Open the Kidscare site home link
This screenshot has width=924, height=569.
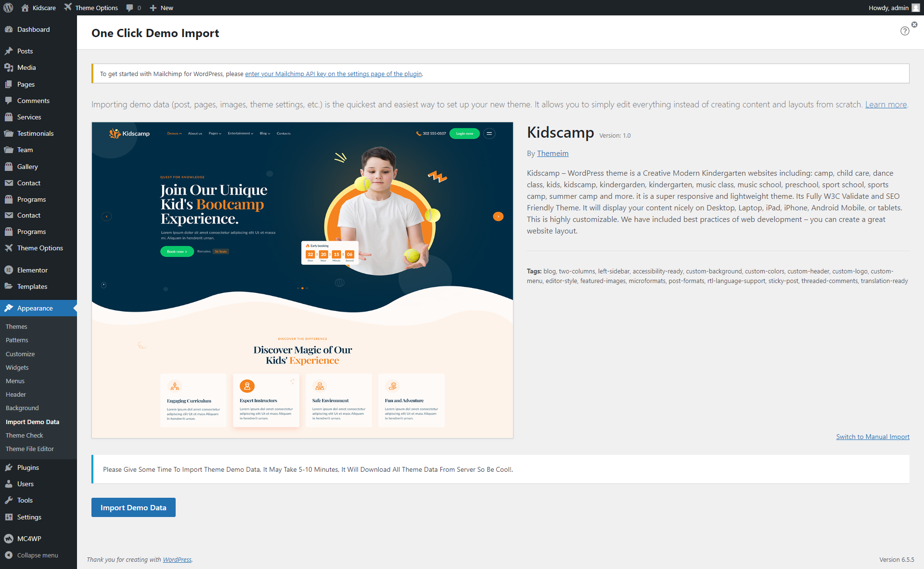(38, 8)
